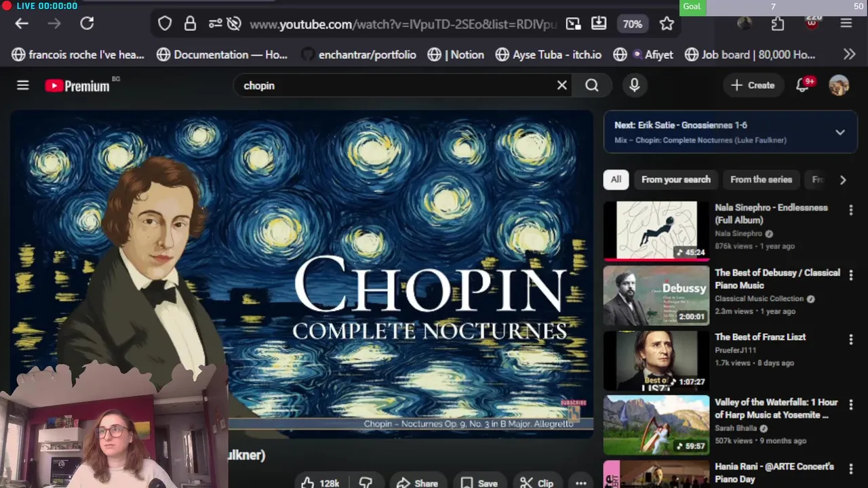Open the tracking protection shield icon
Screen dimensions: 868x488
pyautogui.click(x=165, y=24)
